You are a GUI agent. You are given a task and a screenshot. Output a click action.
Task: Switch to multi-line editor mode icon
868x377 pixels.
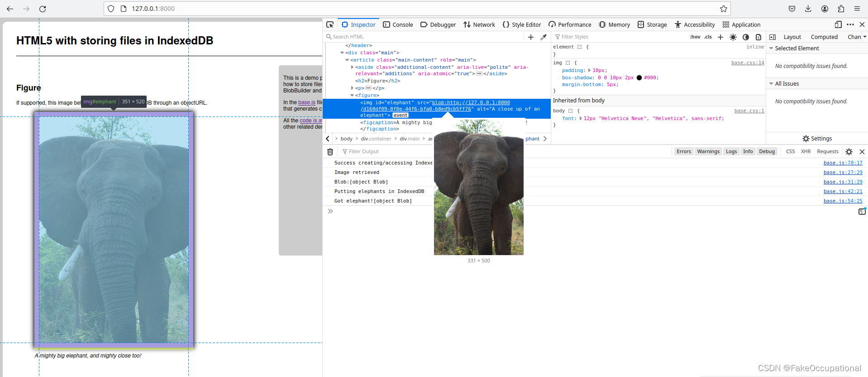862,211
